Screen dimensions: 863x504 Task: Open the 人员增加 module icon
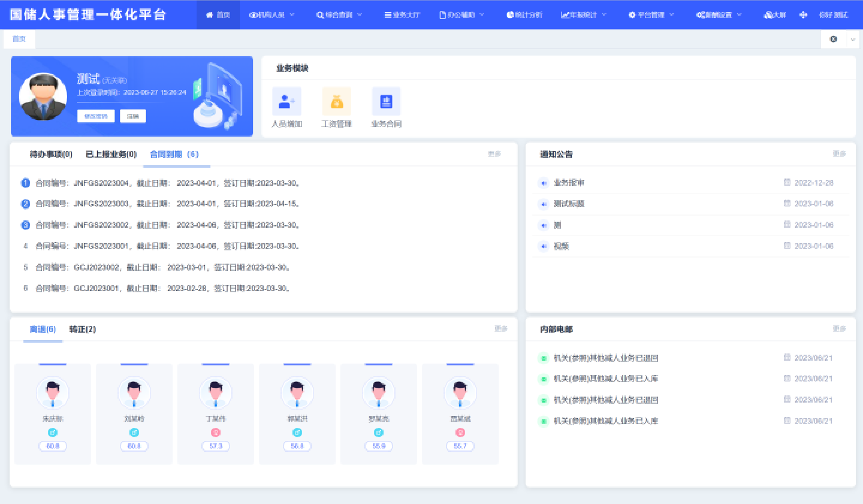tap(286, 101)
